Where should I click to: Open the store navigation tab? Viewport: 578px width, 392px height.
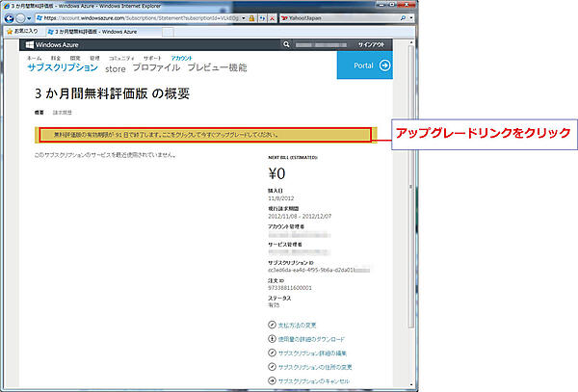tap(116, 68)
